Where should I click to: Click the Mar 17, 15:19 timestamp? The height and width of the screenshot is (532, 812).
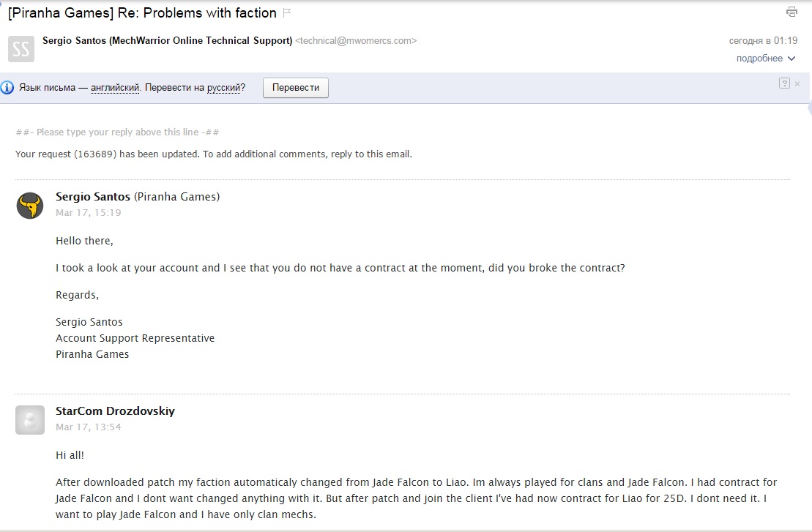(88, 213)
